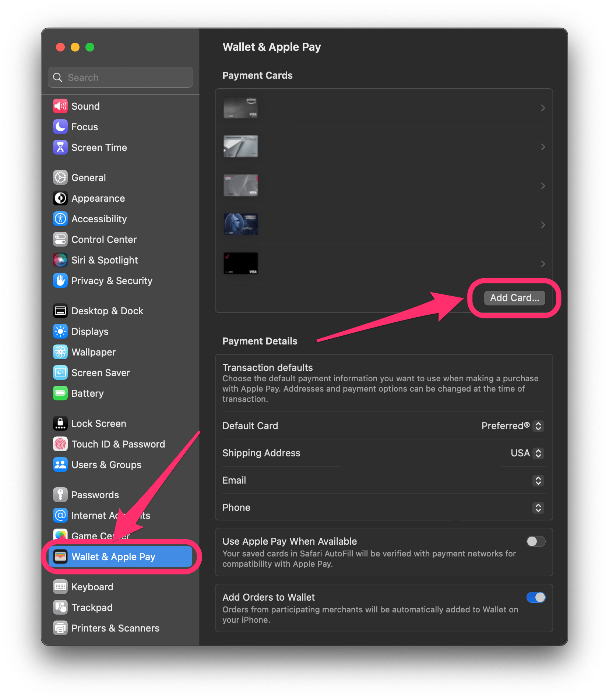Image resolution: width=609 pixels, height=700 pixels.
Task: Open Touch ID & Password label
Action: (x=118, y=444)
